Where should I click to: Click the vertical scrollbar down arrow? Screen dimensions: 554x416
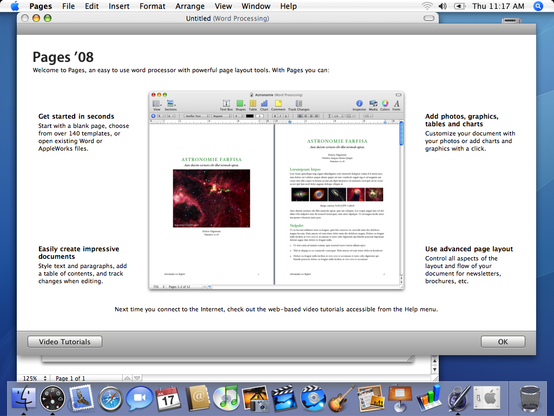pyautogui.click(x=435, y=369)
